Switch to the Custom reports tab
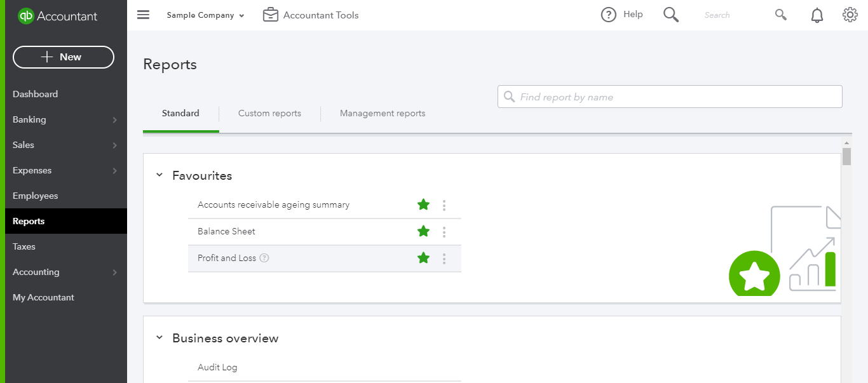This screenshot has width=868, height=383. tap(269, 113)
